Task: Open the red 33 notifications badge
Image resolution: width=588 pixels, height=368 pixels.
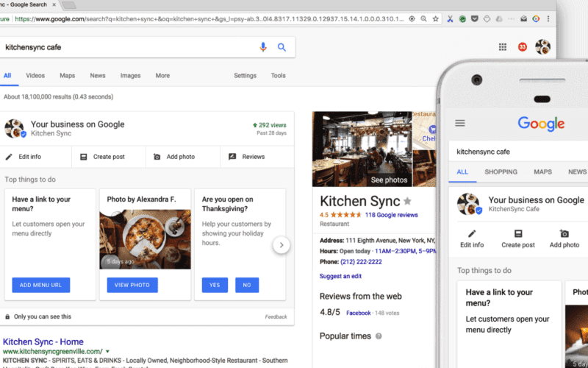Action: click(523, 47)
